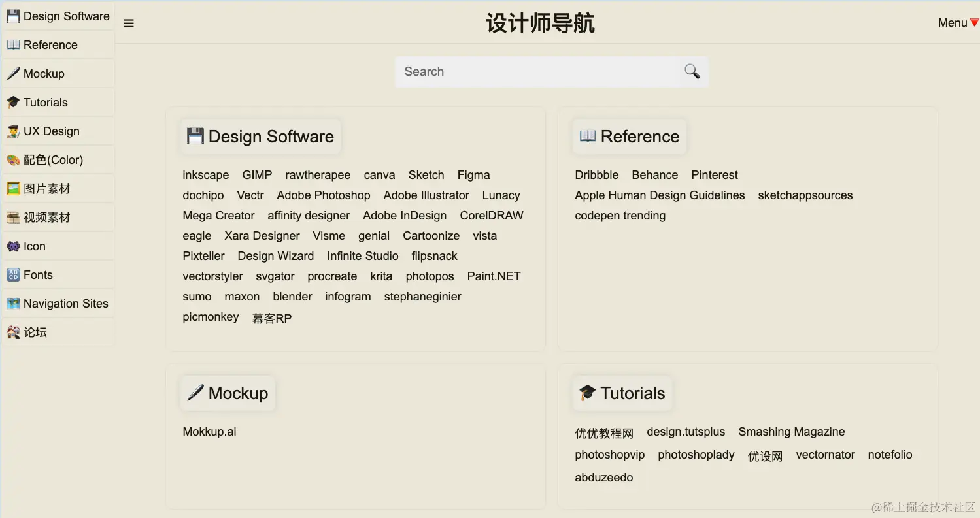The image size is (980, 518).
Task: Visit the Xara Designer link
Action: click(262, 236)
